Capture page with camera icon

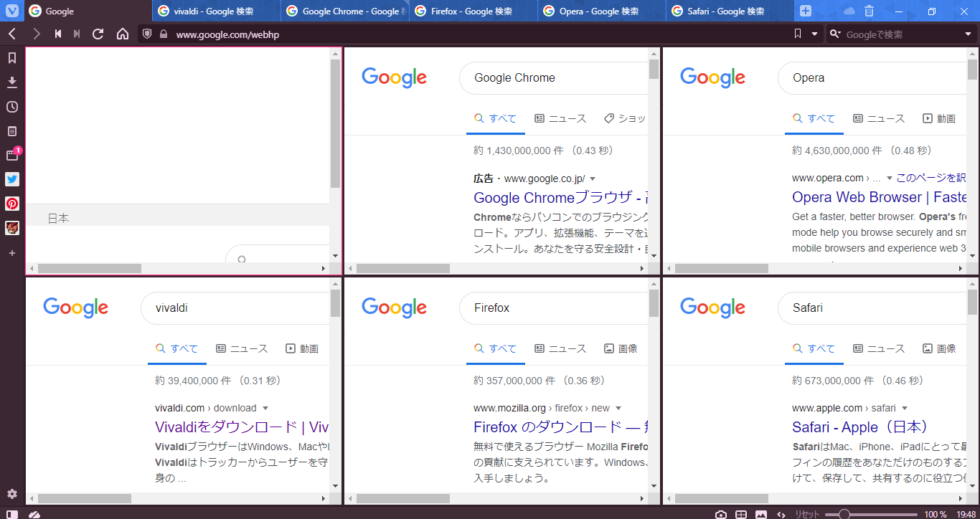(721, 514)
